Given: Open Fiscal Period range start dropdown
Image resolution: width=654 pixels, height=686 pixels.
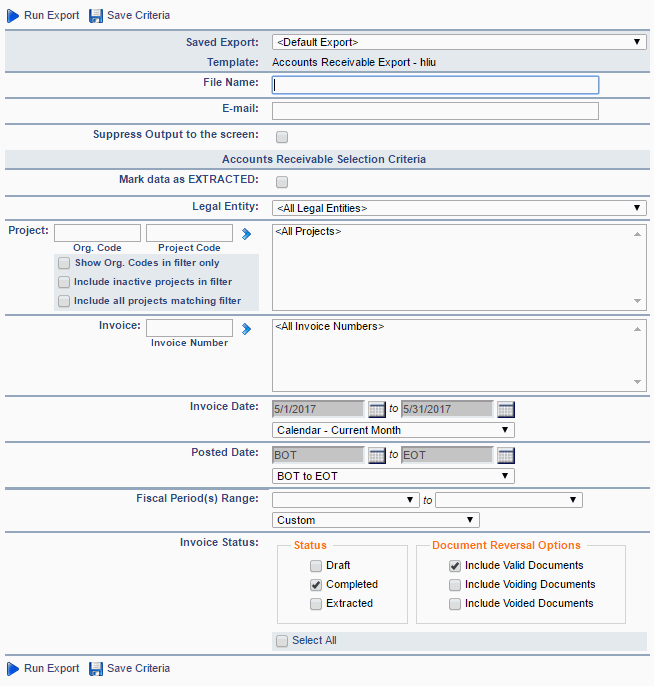Looking at the screenshot, I should coord(345,500).
